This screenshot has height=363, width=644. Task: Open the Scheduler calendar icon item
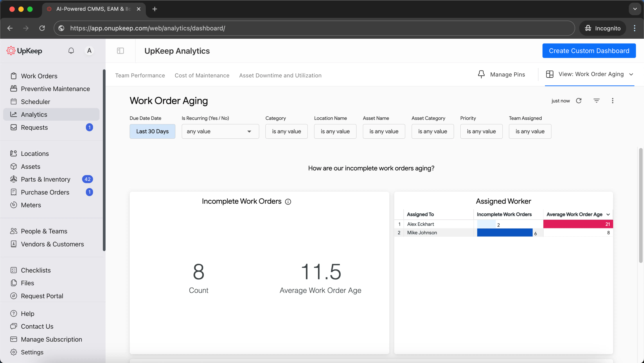pos(14,101)
